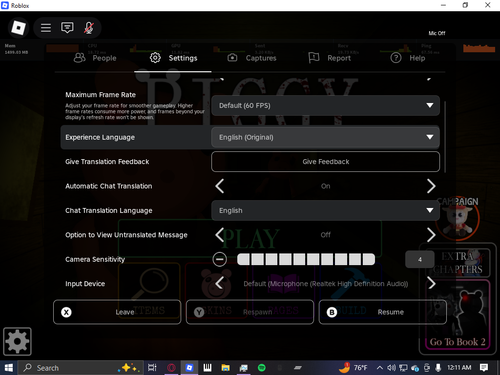Viewport: 500px width, 375px height.
Task: Open the Help tab
Action: [x=408, y=58]
